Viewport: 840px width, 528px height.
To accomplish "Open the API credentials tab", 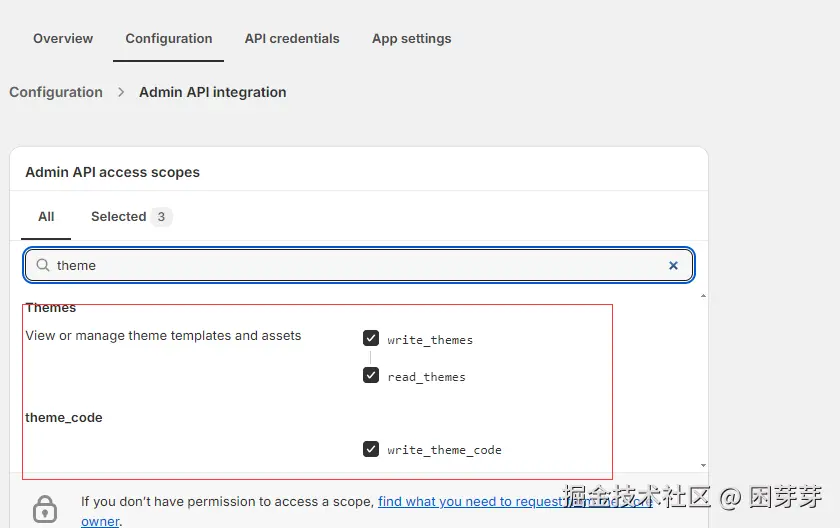I will click(292, 39).
